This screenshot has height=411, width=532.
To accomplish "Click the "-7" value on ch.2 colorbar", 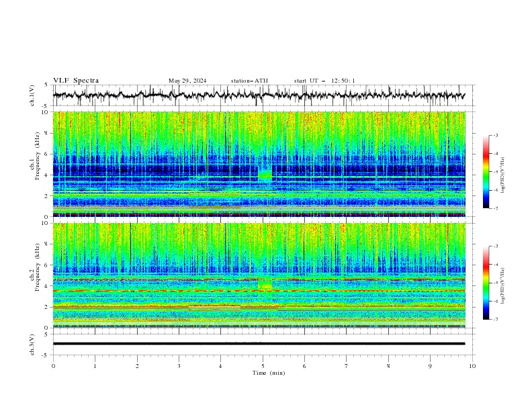I will tap(496, 319).
